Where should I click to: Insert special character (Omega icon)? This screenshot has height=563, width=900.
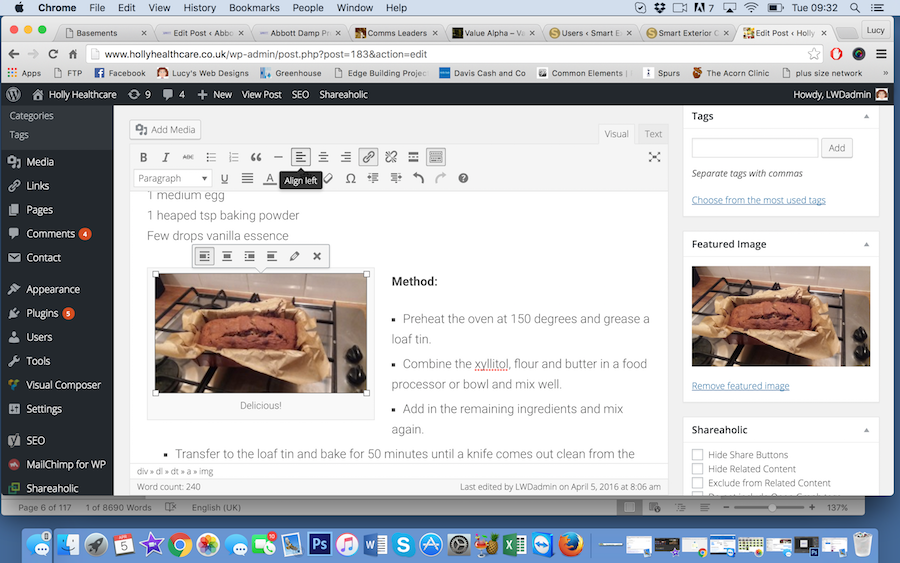coord(350,178)
